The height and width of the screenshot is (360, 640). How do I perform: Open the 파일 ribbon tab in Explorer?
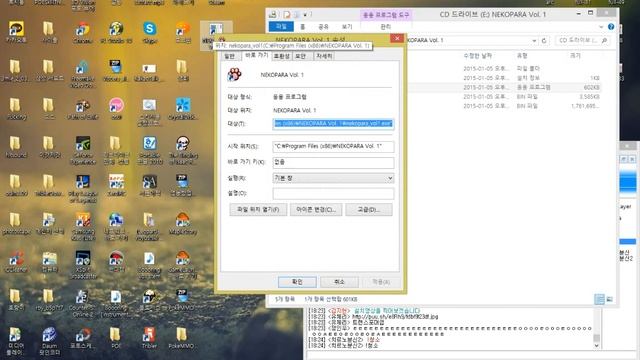(281, 27)
